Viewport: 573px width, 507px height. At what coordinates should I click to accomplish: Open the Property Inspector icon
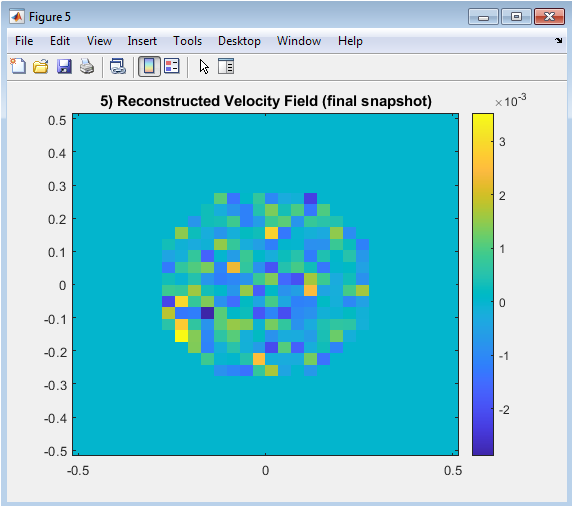[x=226, y=67]
